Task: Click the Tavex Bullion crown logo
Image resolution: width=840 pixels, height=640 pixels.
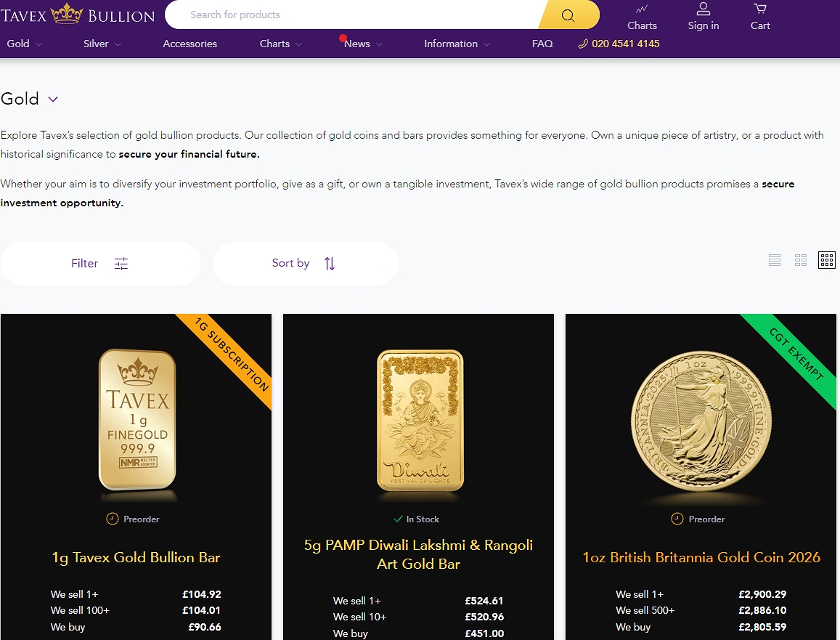Action: click(x=78, y=15)
